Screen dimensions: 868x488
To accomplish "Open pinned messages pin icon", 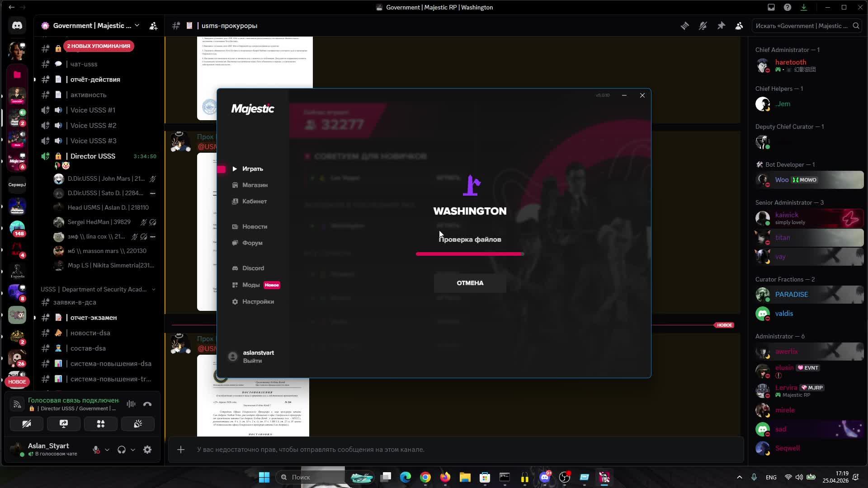I will (x=721, y=26).
